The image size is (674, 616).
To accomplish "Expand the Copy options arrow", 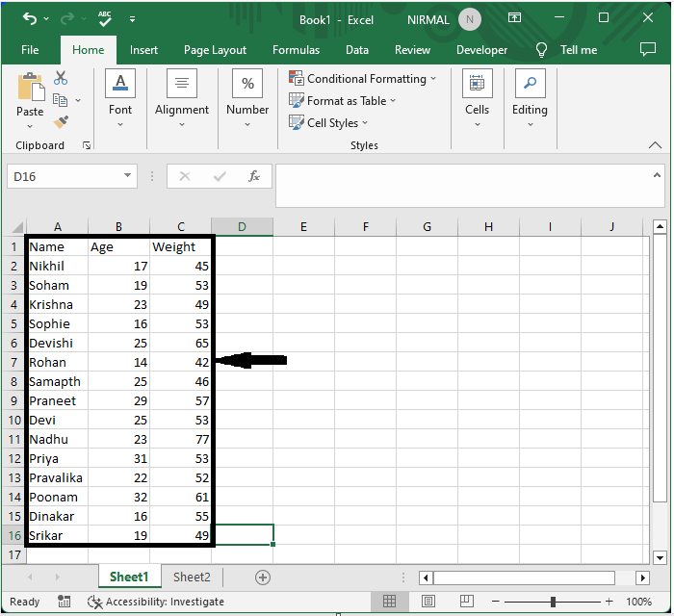I will 78,100.
